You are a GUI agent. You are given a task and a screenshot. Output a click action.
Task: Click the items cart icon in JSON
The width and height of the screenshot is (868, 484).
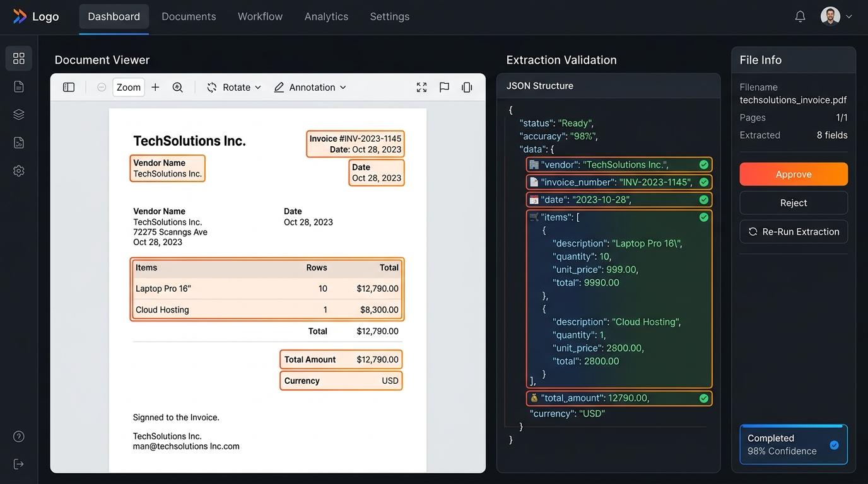tap(534, 217)
